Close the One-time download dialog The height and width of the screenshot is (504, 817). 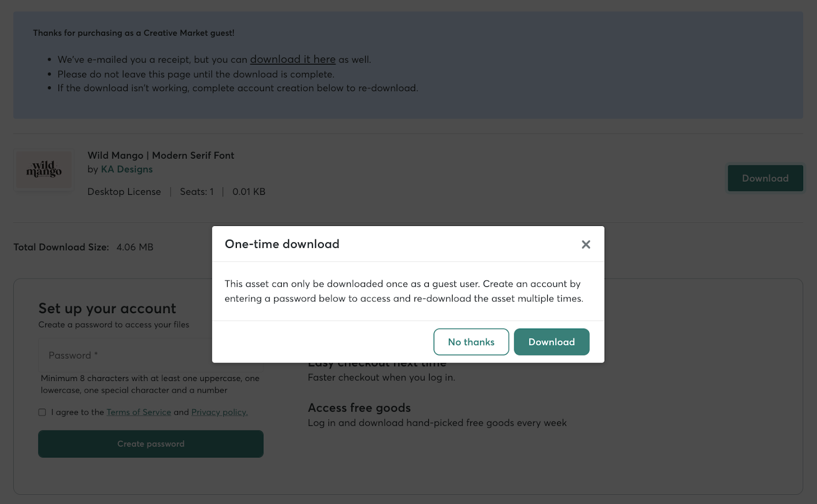(x=586, y=244)
